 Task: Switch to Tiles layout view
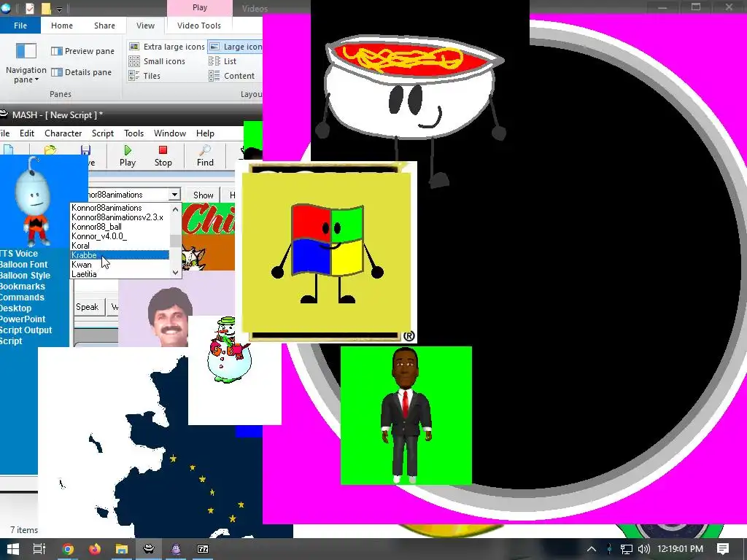coord(144,76)
